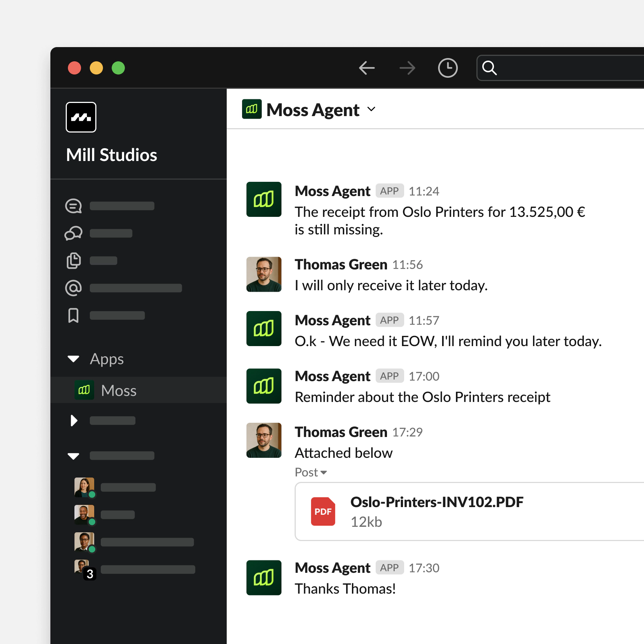The width and height of the screenshot is (644, 644).
Task: Select the direct messages icon
Action: pyautogui.click(x=73, y=233)
